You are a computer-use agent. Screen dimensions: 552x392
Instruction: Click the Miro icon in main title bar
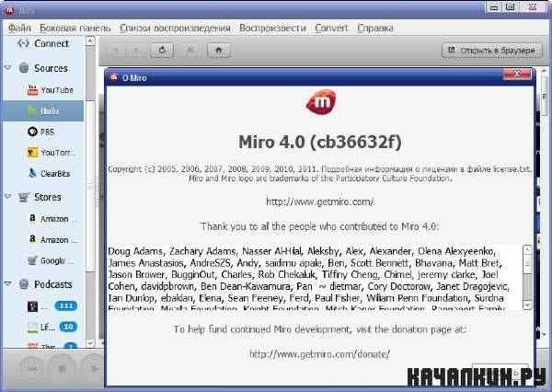pyautogui.click(x=9, y=9)
